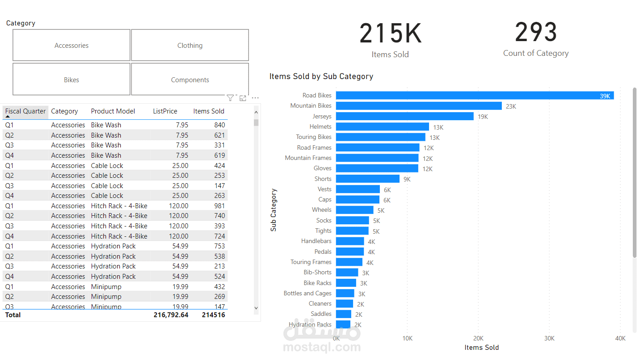Click the table scrollbar down arrow
The image size is (644, 361).
[256, 308]
